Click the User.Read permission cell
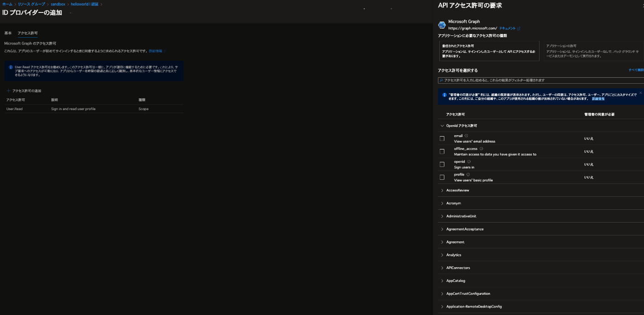 [14, 109]
